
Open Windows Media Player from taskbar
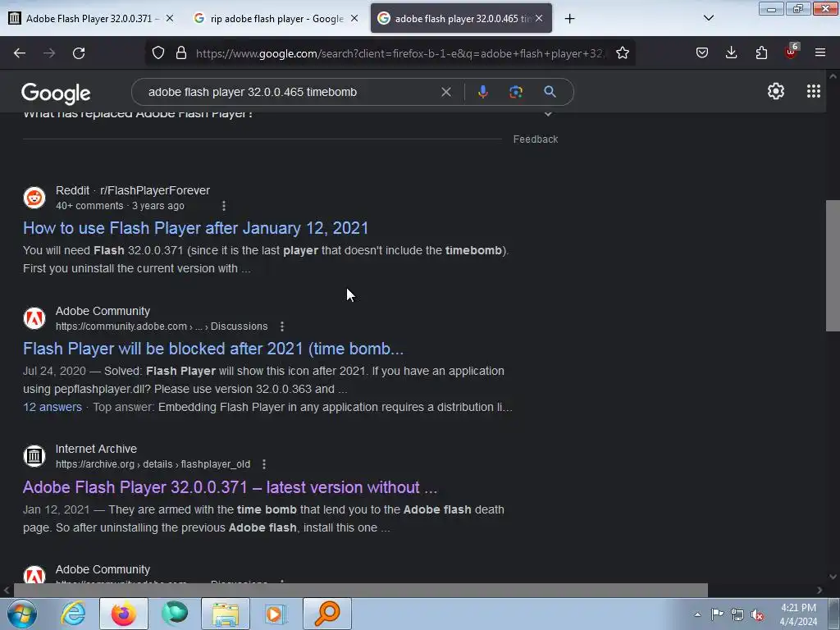[x=276, y=614]
